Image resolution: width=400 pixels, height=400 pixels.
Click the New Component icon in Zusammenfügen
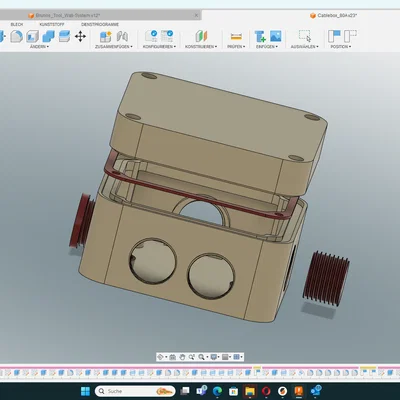[x=106, y=36]
